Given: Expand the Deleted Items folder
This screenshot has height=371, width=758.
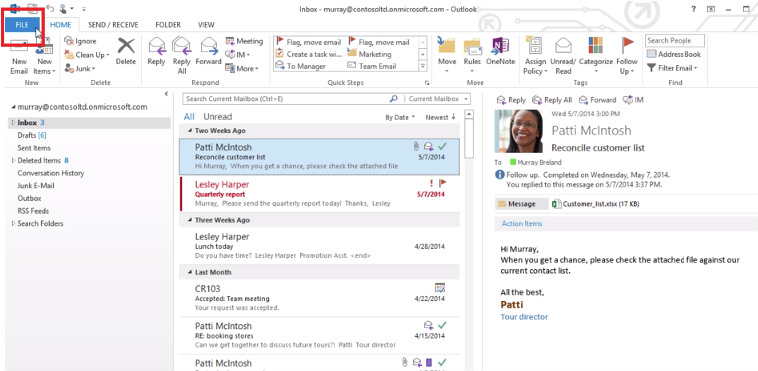Looking at the screenshot, I should 13,161.
